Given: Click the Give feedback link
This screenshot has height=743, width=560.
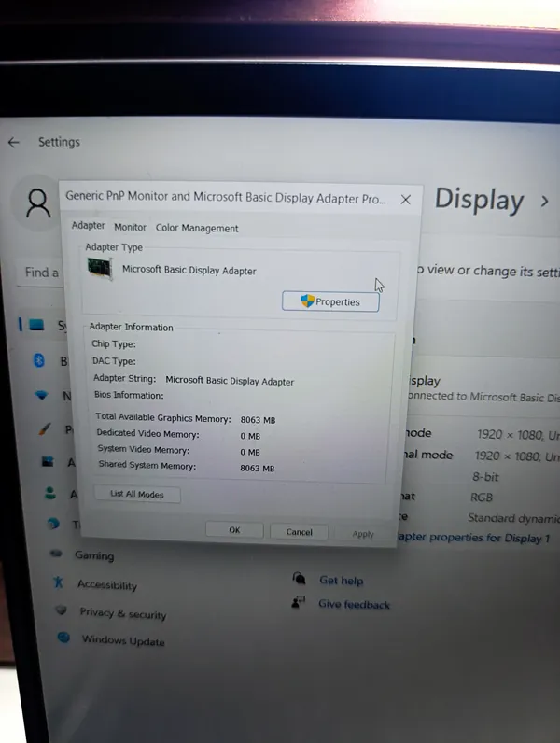Looking at the screenshot, I should click(354, 604).
